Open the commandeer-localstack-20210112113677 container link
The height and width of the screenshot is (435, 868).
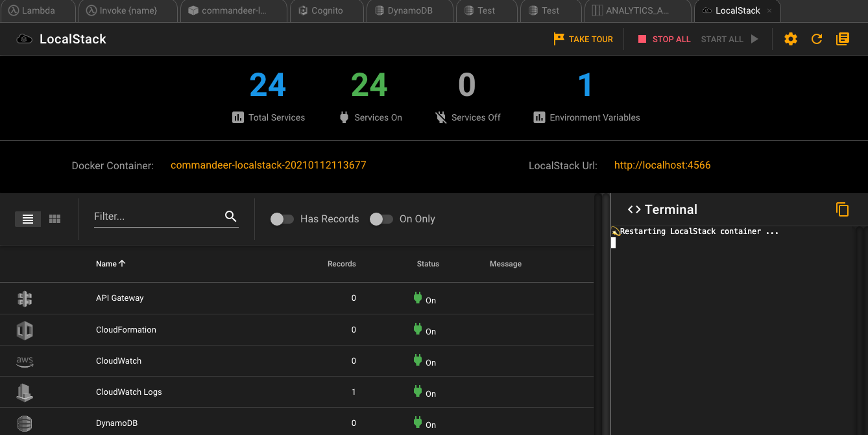[269, 165]
